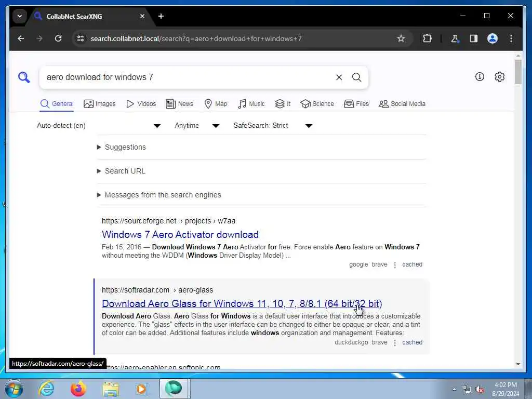
Task: Click the taskbar clock 4:02 PM
Action: click(506, 389)
